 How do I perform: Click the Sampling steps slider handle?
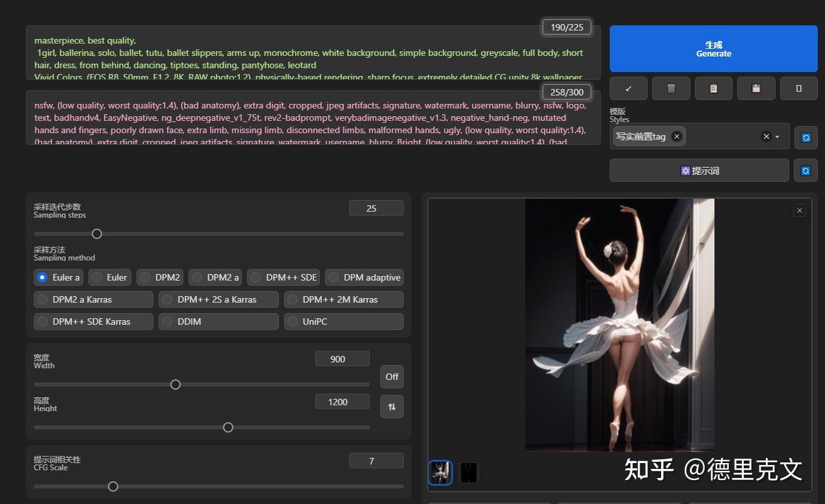tap(97, 234)
